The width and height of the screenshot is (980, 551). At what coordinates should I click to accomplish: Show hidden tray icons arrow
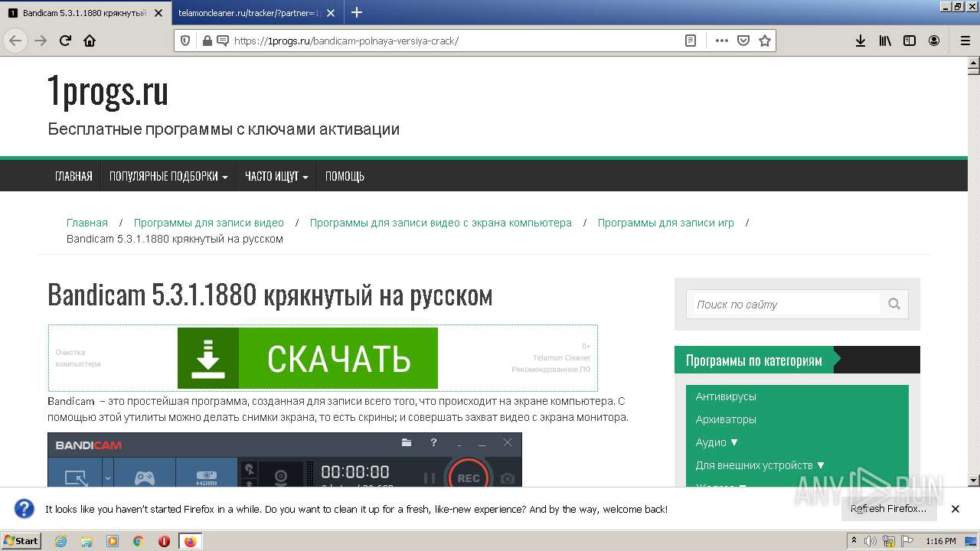point(855,541)
